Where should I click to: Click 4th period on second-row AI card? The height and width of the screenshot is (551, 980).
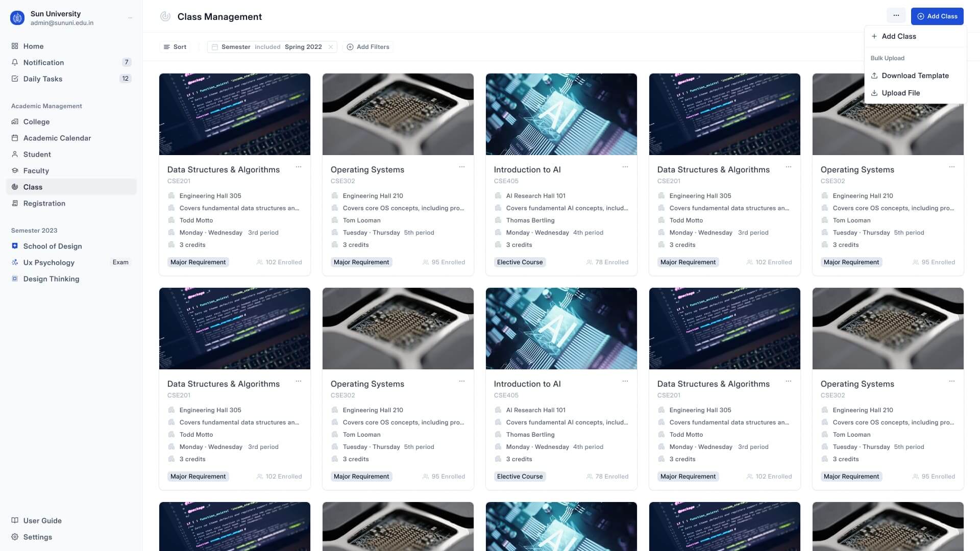click(x=588, y=447)
